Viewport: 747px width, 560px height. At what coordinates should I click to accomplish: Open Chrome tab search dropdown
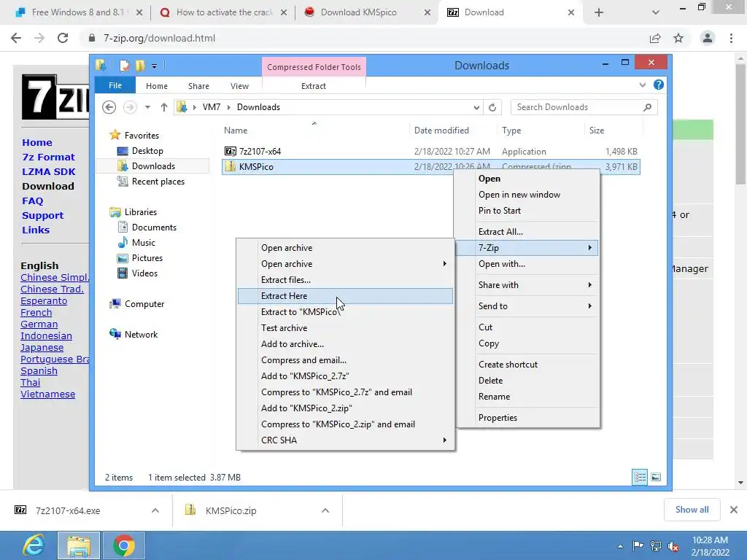[x=656, y=12]
